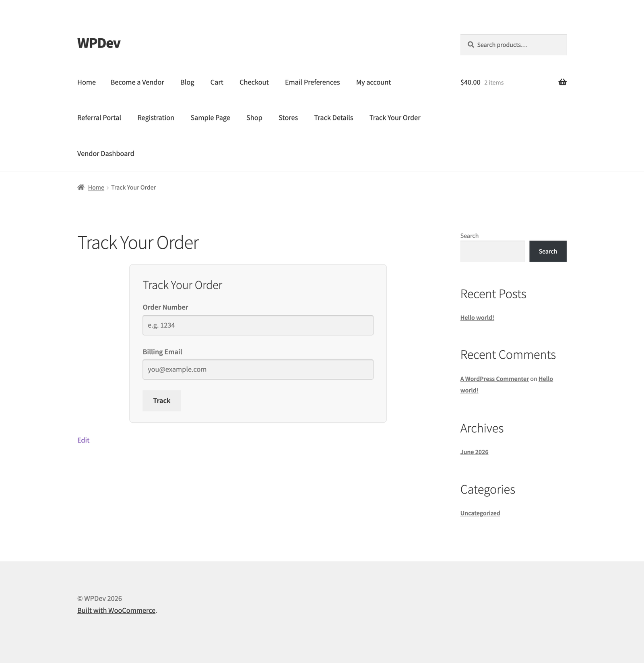The width and height of the screenshot is (644, 663).
Task: Click the Edit page link
Action: (83, 440)
